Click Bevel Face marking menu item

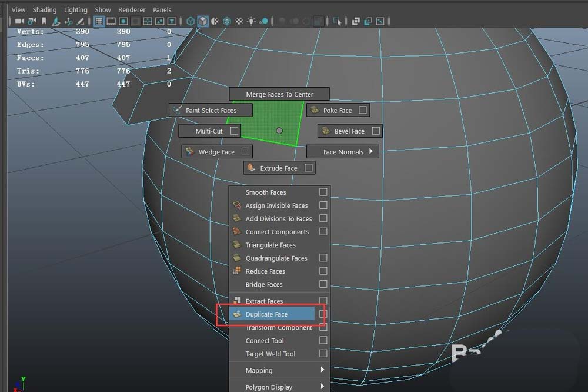point(349,131)
